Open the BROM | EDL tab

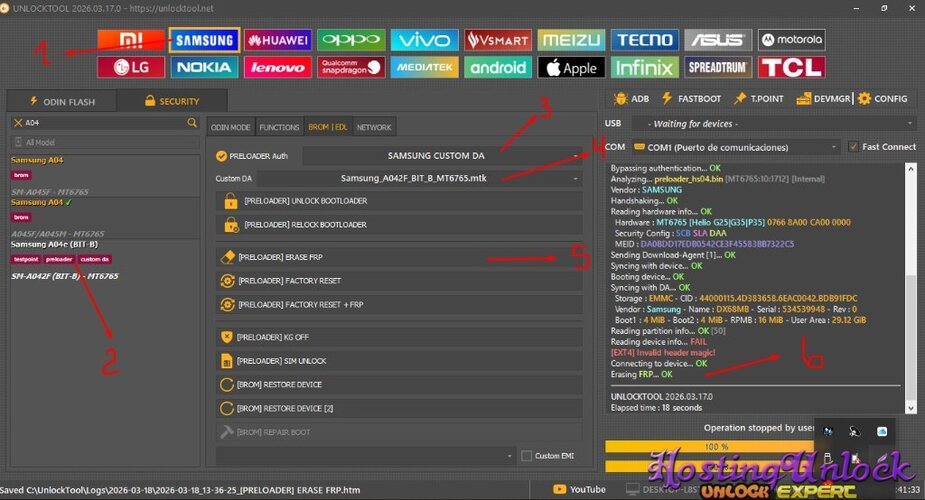(328, 127)
